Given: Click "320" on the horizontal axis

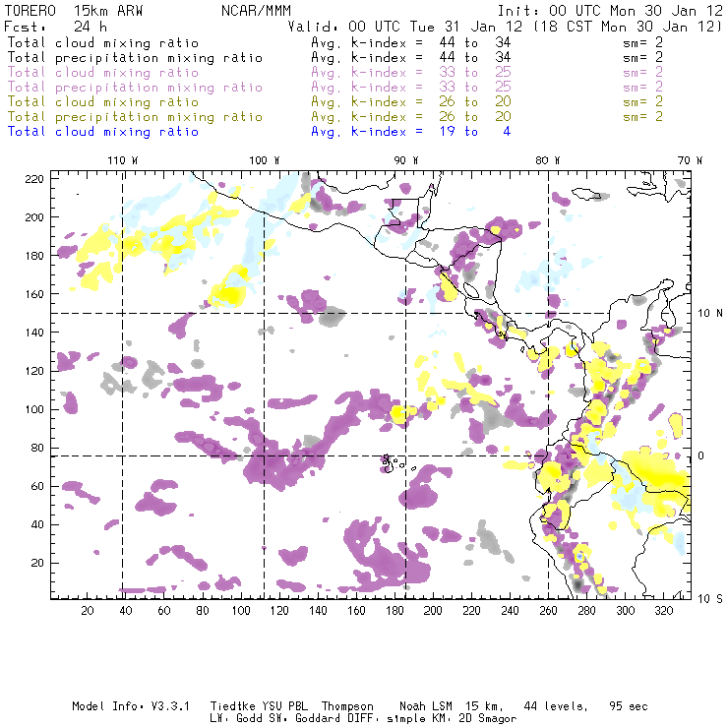Looking at the screenshot, I should 663,611.
